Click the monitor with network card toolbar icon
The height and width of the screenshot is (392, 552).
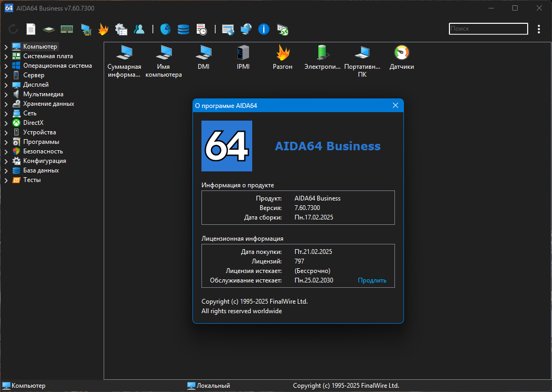86,30
